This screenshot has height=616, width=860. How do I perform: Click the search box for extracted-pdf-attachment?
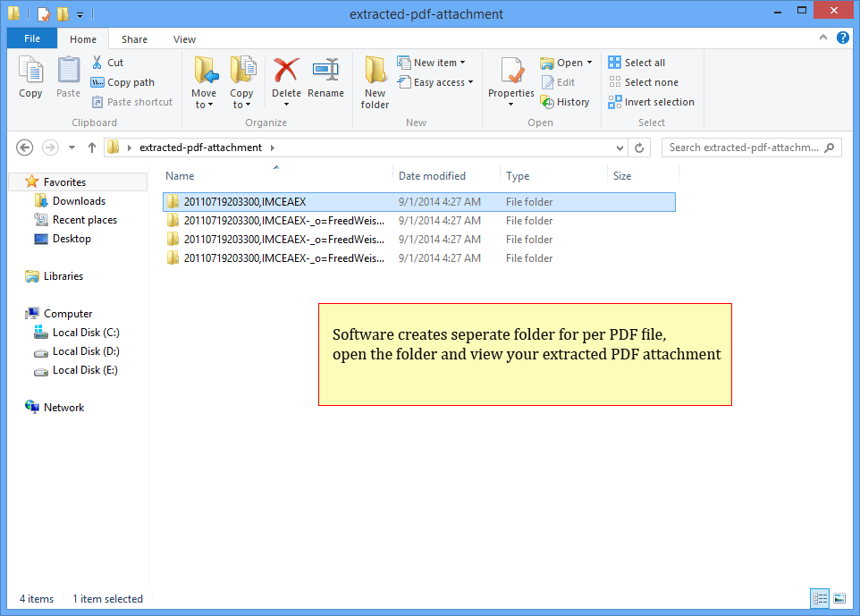tap(744, 148)
